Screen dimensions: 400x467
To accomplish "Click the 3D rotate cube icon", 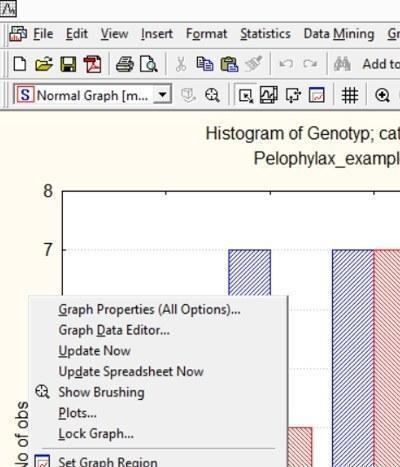I will 188,96.
